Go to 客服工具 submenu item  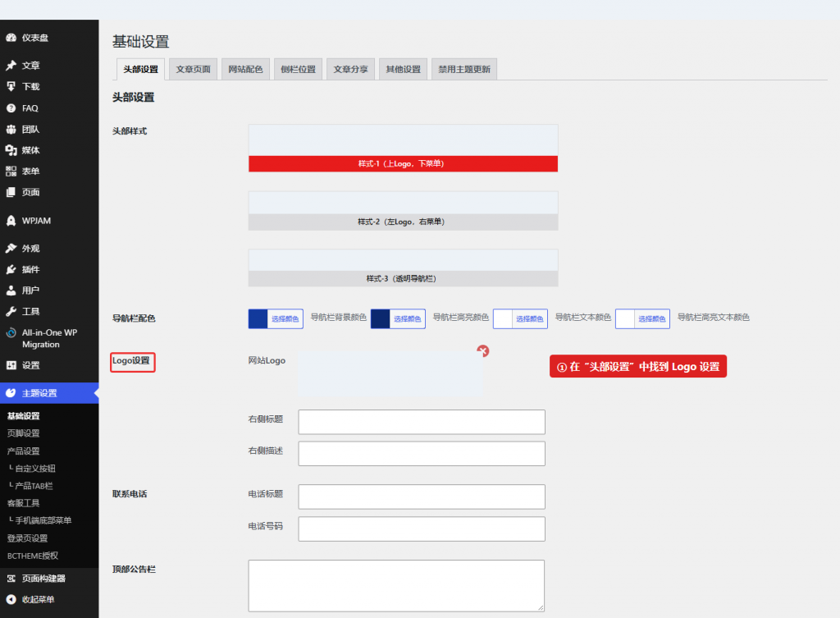[x=24, y=503]
